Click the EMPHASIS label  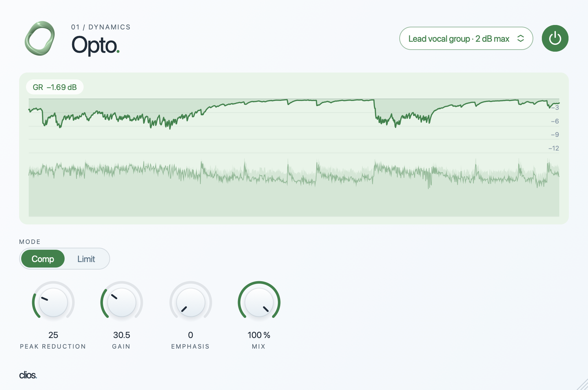(x=190, y=347)
